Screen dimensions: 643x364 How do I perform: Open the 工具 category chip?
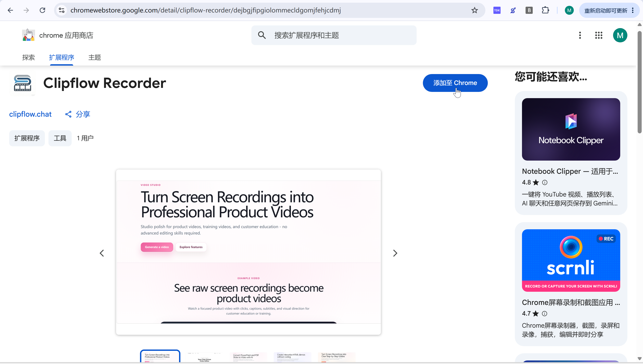click(x=60, y=138)
